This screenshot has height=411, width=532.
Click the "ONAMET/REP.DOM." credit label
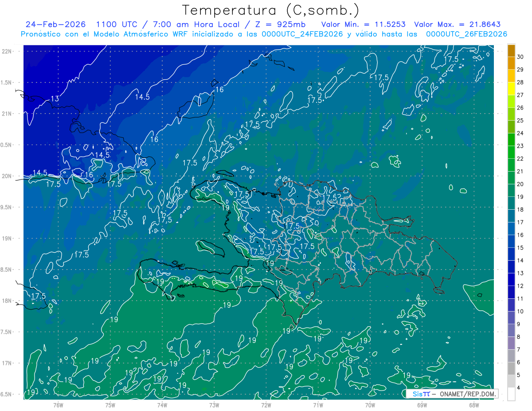coord(467,394)
